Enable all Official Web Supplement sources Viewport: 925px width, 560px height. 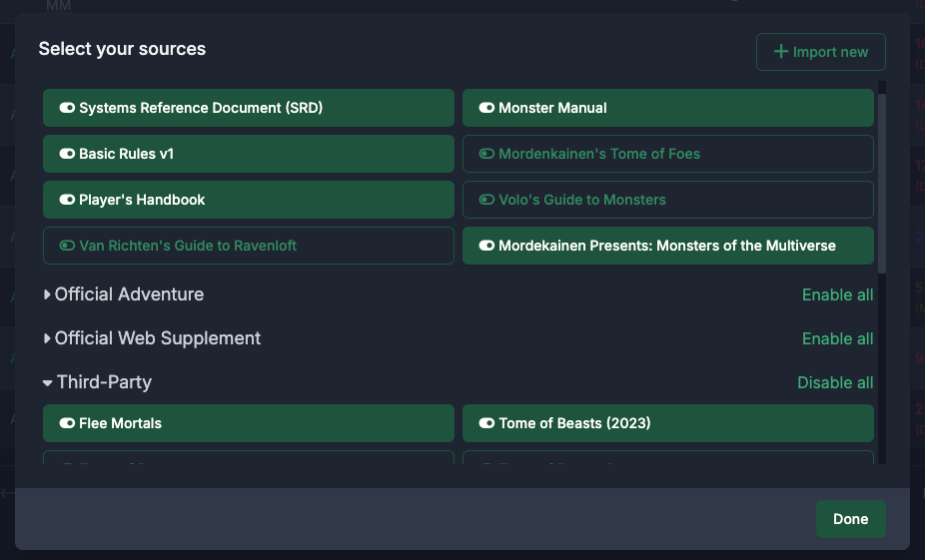pos(837,338)
